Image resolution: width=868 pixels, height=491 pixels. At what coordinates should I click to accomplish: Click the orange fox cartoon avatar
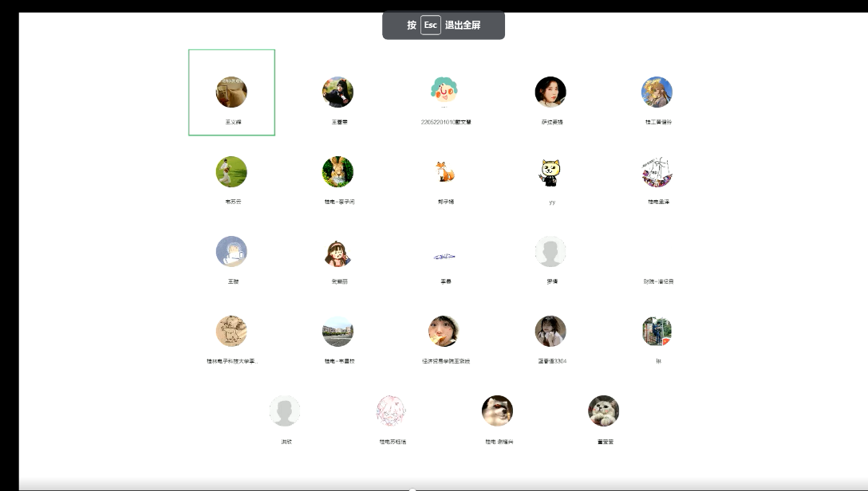pos(444,171)
